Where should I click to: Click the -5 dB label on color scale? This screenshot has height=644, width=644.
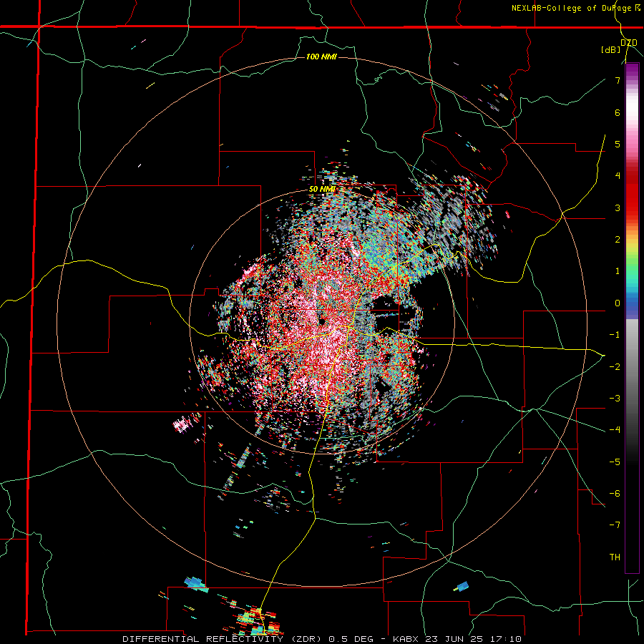[615, 462]
